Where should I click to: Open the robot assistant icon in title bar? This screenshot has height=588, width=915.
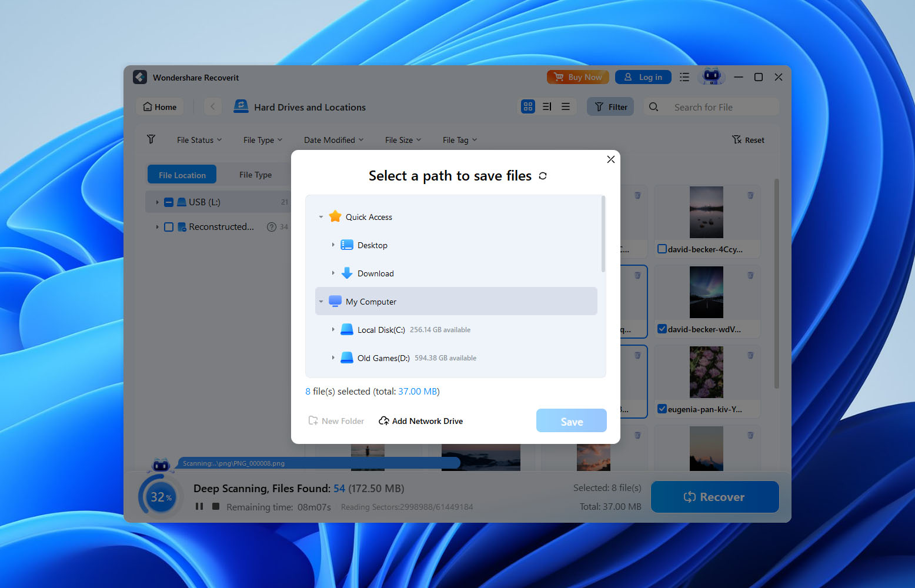712,76
